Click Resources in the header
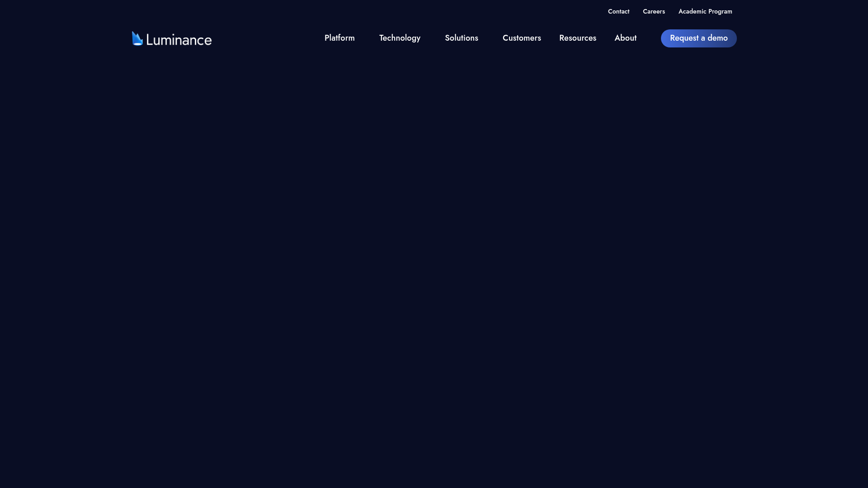868x488 pixels. tap(577, 38)
